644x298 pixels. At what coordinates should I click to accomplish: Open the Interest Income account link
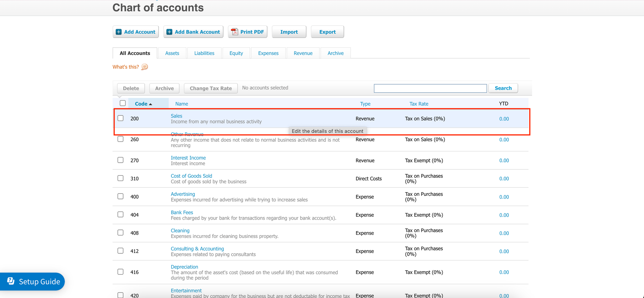point(188,158)
